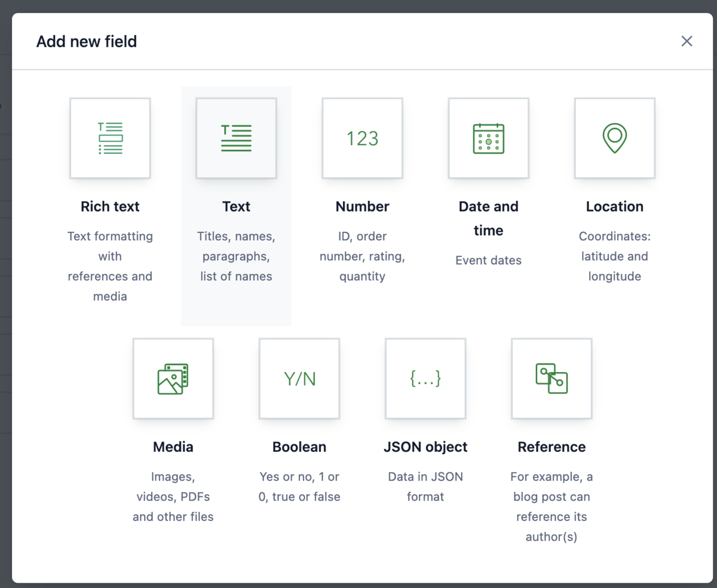Click the "Event dates" description
The image size is (717, 588).
pos(489,261)
